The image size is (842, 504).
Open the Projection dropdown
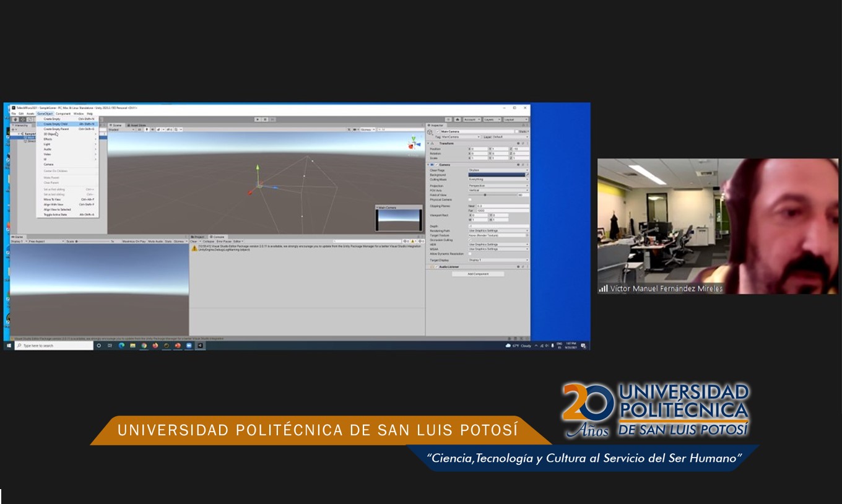[498, 186]
